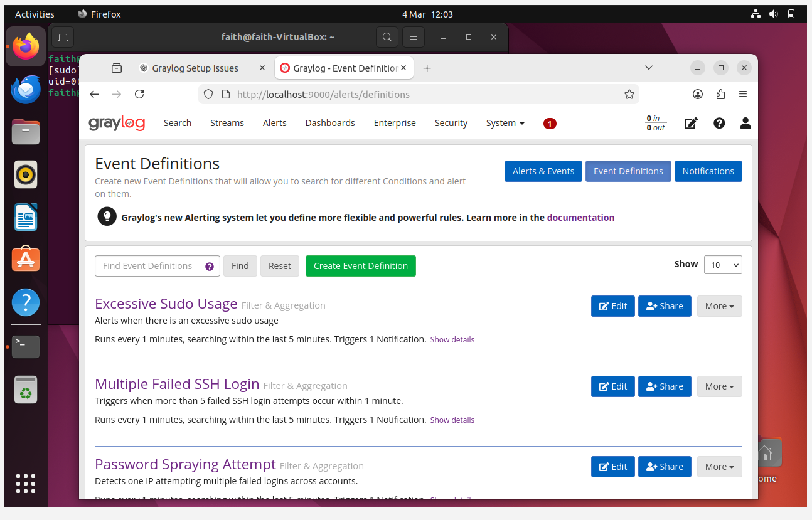The image size is (812, 520).
Task: Click Create Event Definition button
Action: tap(361, 266)
